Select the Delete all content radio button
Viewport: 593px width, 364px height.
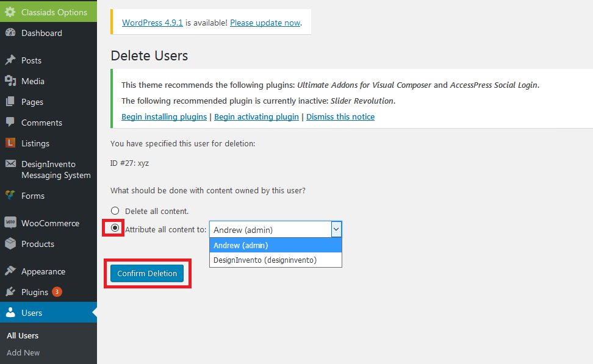(115, 210)
